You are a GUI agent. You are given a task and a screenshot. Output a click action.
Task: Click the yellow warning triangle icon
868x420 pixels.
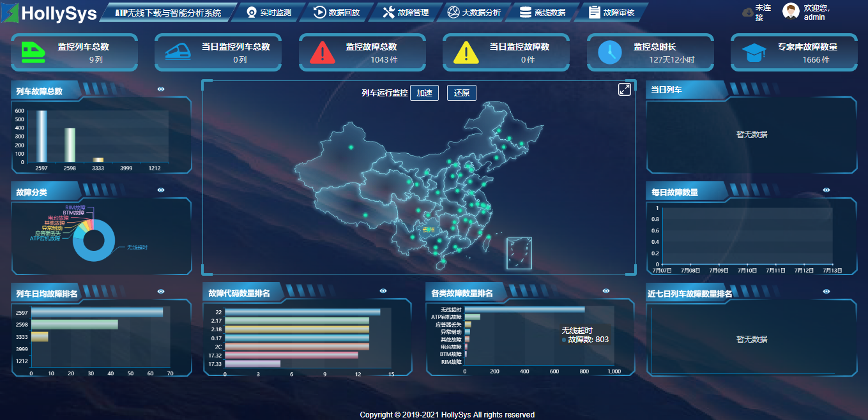[466, 52]
